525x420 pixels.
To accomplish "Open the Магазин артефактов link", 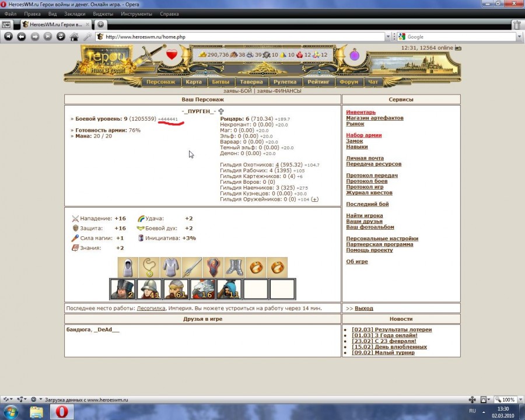I will [374, 118].
